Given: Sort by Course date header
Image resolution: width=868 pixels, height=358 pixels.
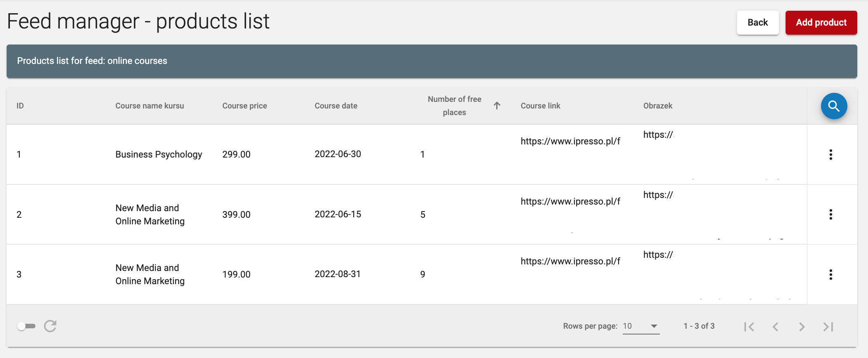Looking at the screenshot, I should (336, 106).
